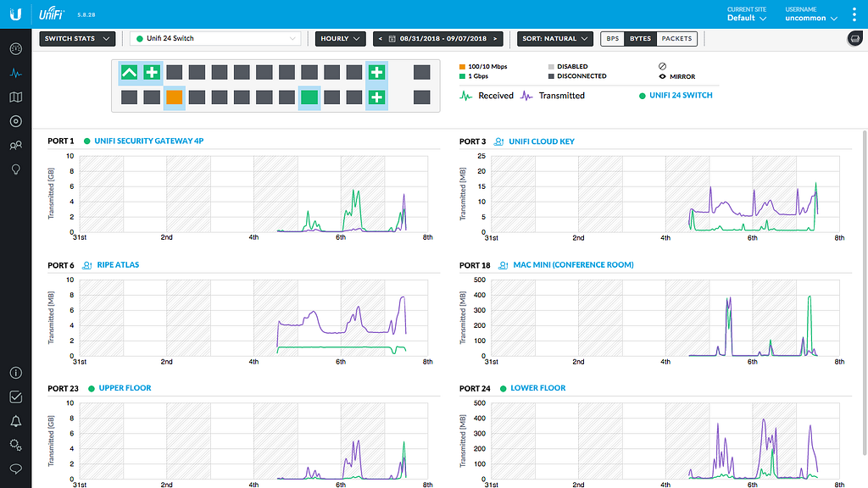The height and width of the screenshot is (488, 868).
Task: Open the Map sidebar icon
Action: coord(15,97)
